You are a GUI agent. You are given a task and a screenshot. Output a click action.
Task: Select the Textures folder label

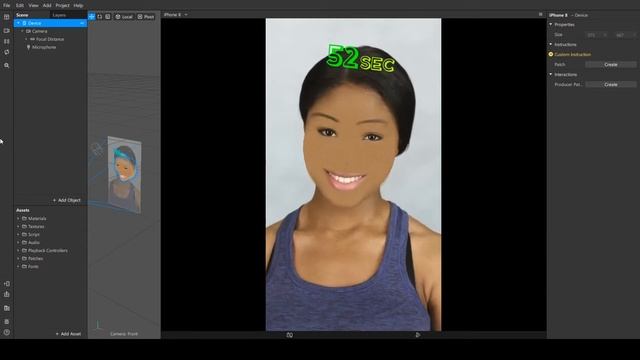point(36,227)
